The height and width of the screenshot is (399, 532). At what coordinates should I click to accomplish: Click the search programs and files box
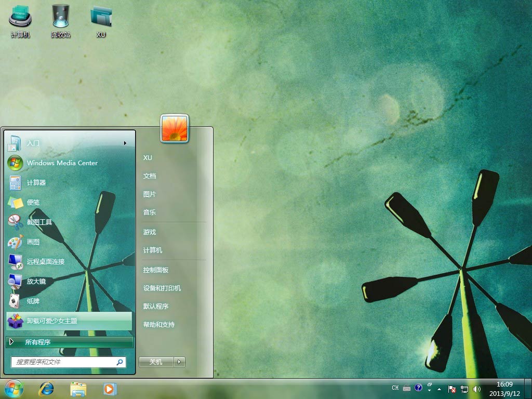pyautogui.click(x=65, y=362)
